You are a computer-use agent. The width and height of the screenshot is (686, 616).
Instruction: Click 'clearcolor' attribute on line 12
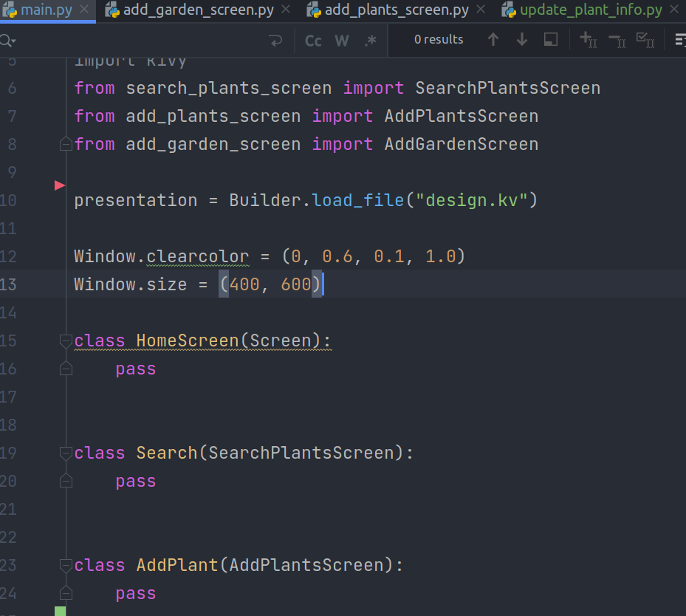[198, 256]
